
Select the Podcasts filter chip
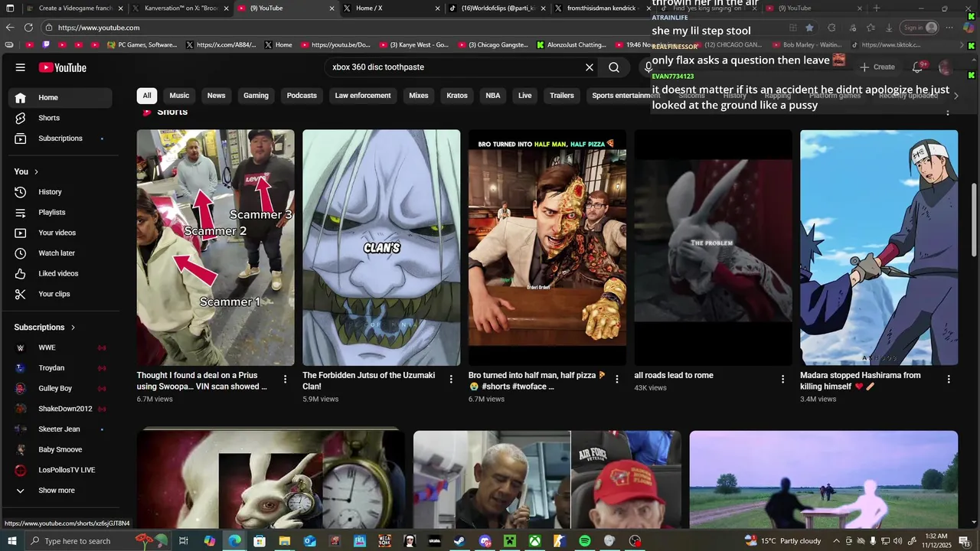coord(302,96)
